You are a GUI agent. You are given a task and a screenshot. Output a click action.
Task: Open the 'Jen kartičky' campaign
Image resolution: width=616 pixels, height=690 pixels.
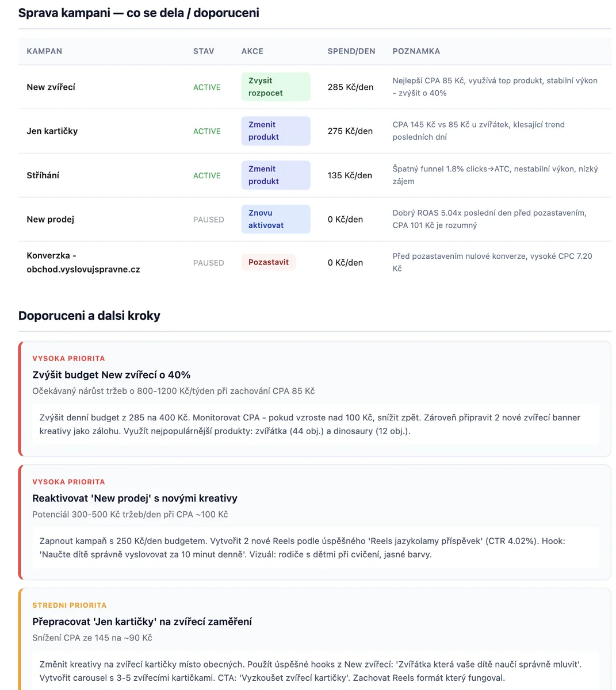(52, 131)
